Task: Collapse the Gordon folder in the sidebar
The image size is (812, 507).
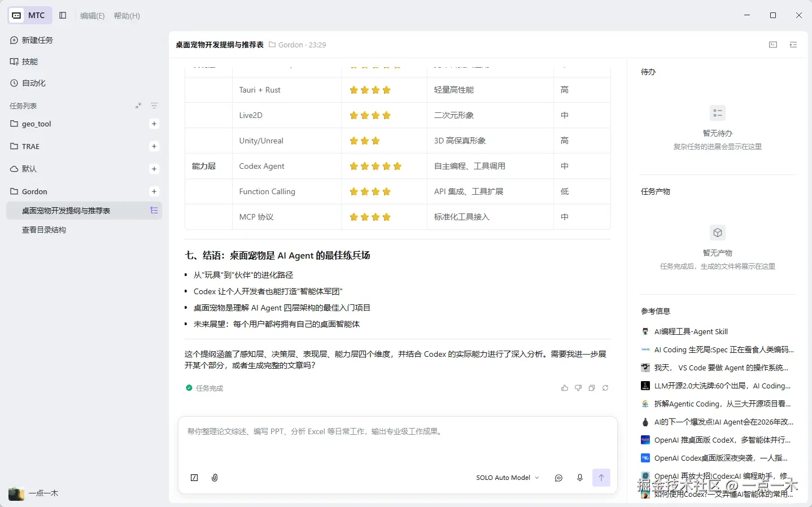Action: click(x=29, y=191)
